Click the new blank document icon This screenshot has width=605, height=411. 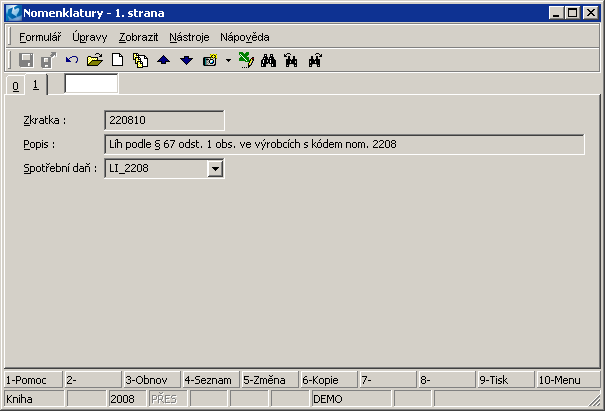click(117, 60)
